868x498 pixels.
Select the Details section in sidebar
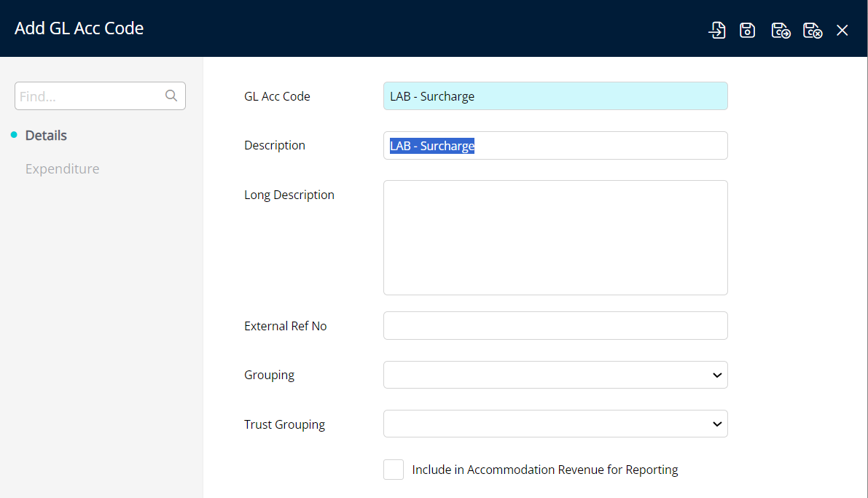[46, 136]
